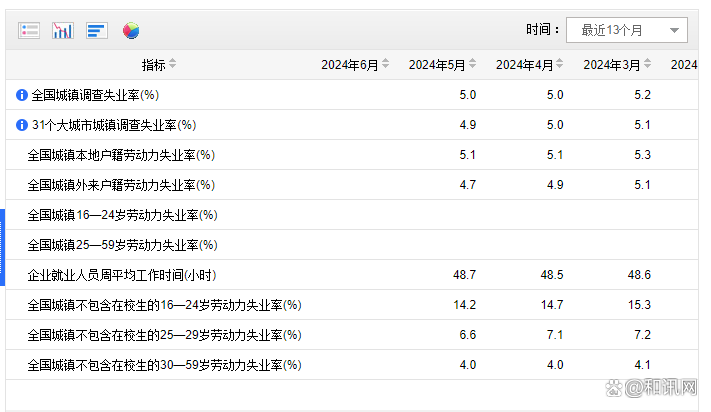Sort the 2024年5月 column
This screenshot has height=412, width=711.
472,64
